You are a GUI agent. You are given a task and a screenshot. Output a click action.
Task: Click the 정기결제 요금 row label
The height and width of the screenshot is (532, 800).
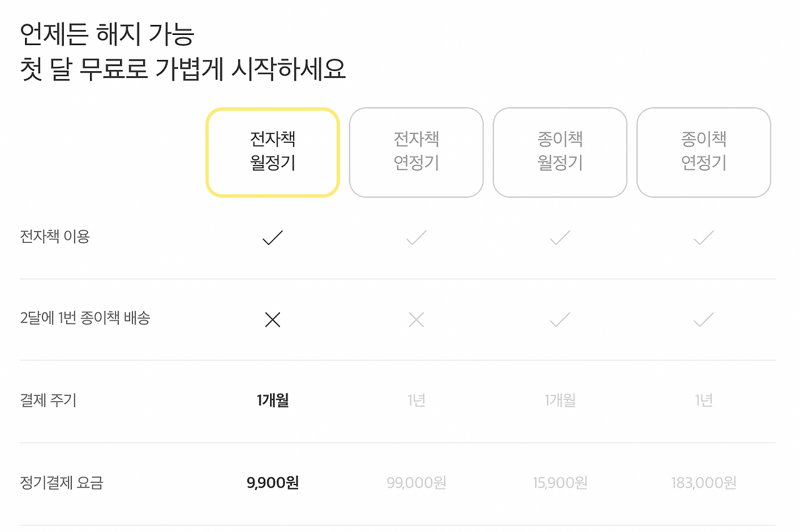[x=61, y=483]
